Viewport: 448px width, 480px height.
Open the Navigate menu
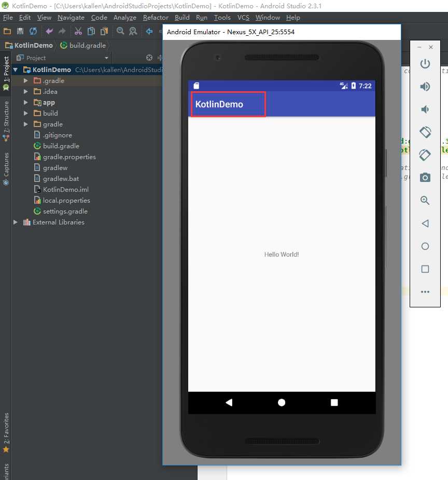coord(71,18)
